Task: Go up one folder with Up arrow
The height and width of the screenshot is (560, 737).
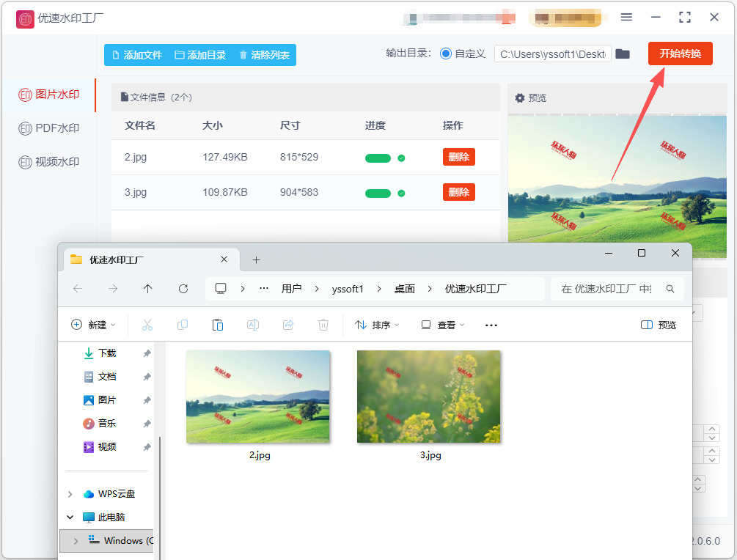Action: click(x=148, y=289)
